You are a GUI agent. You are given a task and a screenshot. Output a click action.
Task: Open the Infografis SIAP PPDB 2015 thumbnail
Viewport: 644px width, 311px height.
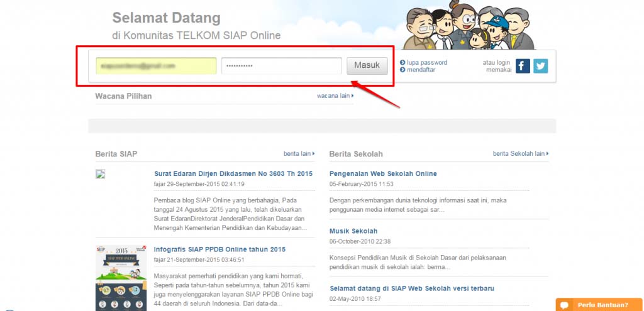(x=121, y=278)
